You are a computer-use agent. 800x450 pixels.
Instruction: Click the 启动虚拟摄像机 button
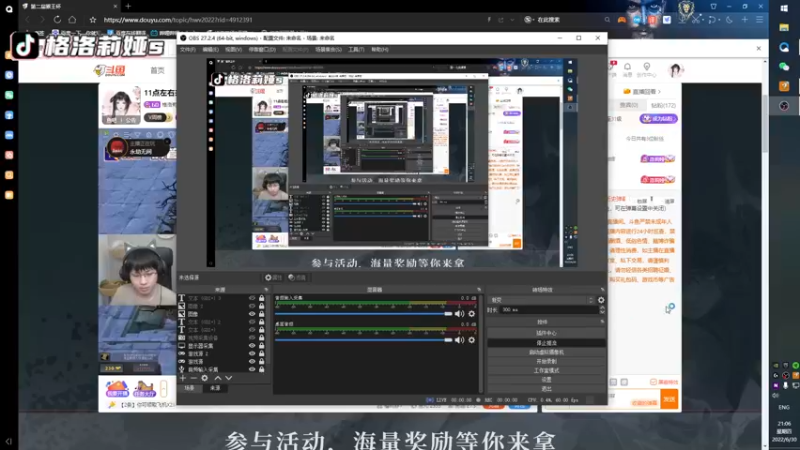pyautogui.click(x=546, y=352)
